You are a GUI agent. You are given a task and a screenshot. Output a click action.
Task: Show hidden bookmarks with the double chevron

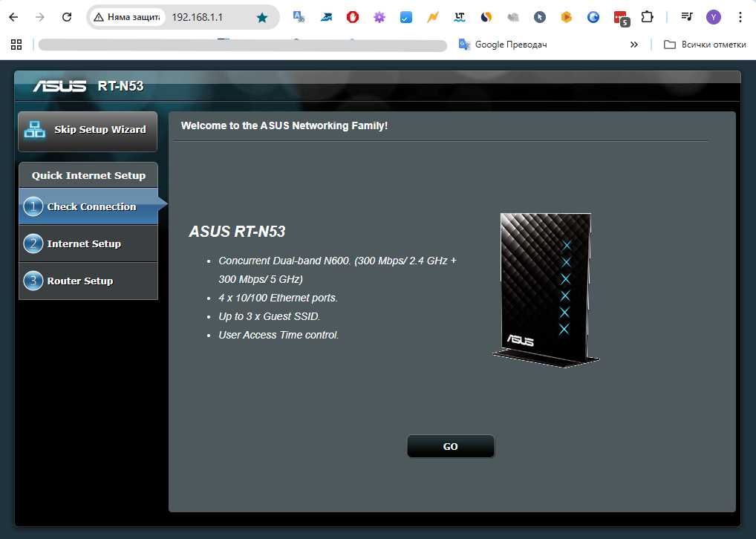634,45
